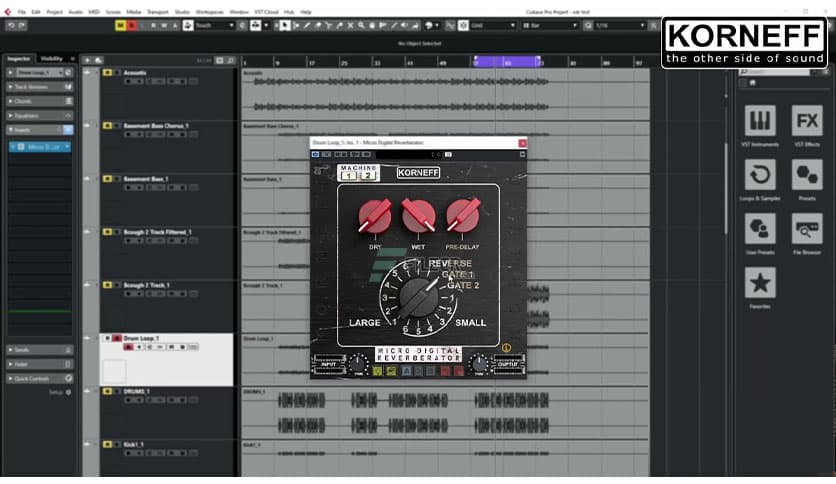Image resolution: width=836 pixels, height=484 pixels.
Task: Switch to the Visibility tab
Action: tap(51, 59)
